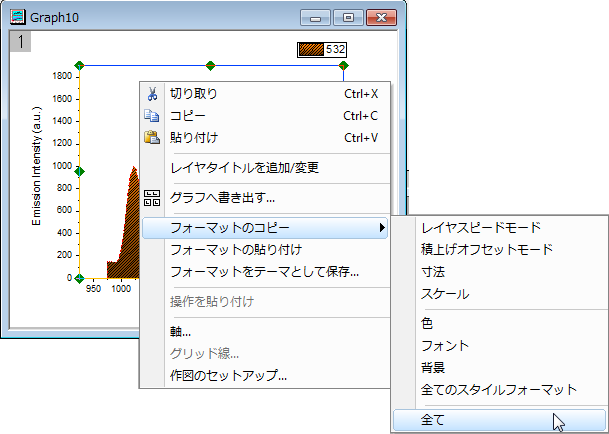The height and width of the screenshot is (434, 609).
Task: Select the layer 1 indicator icon
Action: pos(20,41)
